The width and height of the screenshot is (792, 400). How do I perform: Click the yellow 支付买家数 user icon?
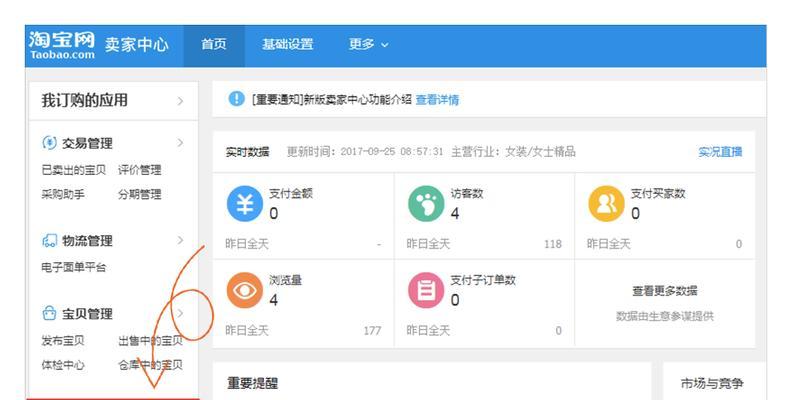606,204
